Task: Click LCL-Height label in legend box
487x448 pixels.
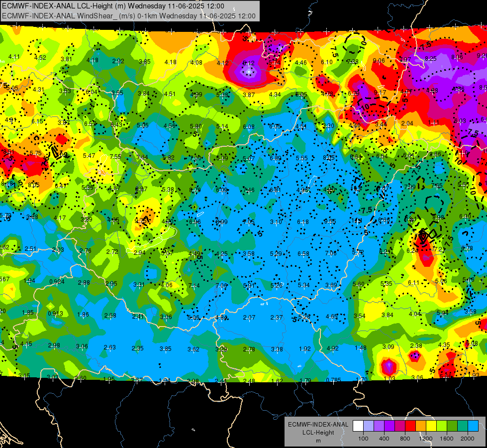Action: point(318,433)
